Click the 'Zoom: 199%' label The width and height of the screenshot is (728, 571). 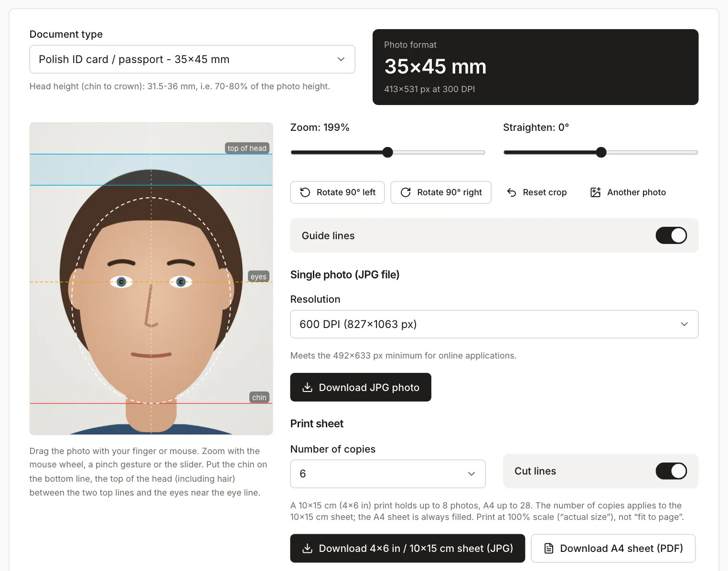point(320,127)
